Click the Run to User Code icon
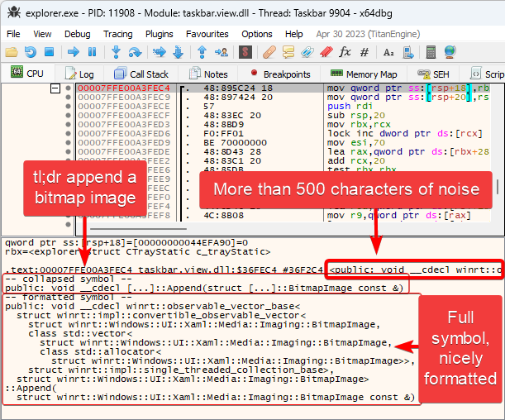The height and width of the screenshot is (420, 505). 222,52
